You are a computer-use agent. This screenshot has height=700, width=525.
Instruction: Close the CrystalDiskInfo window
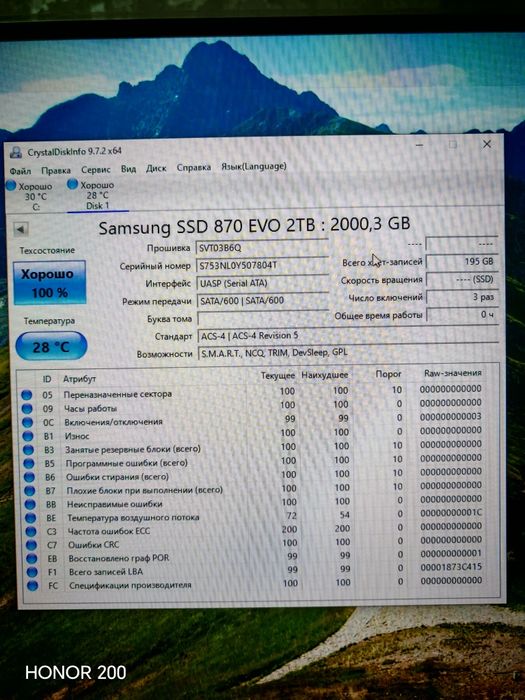point(487,144)
